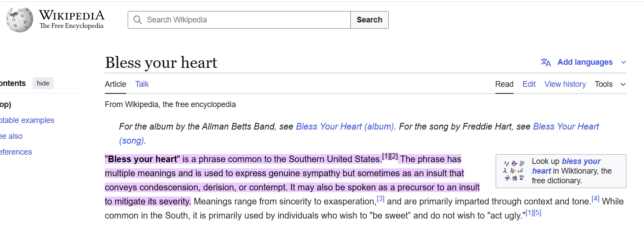Click the Add languages chevron arrow
This screenshot has height=230, width=644.
pos(623,63)
